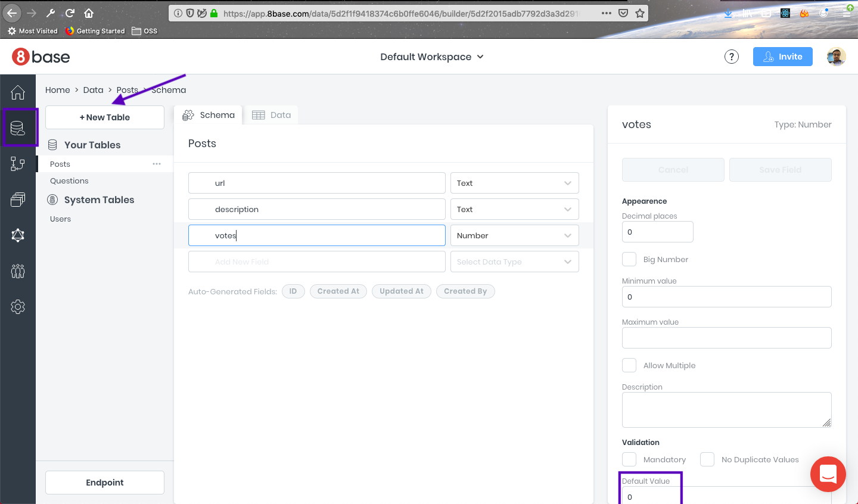Open the description field type dropdown
Screen dimensions: 858x504
515,209
